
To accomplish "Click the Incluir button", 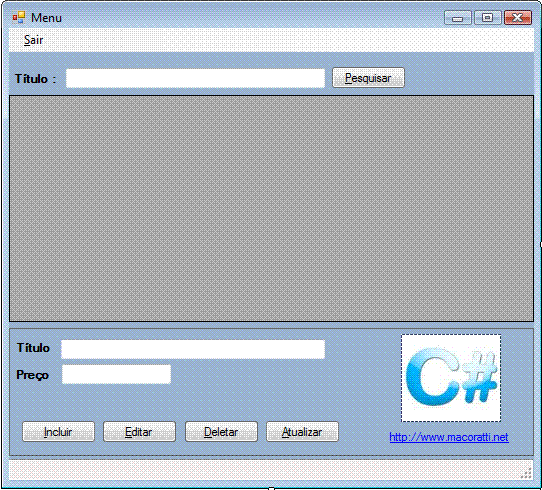I will pos(58,432).
